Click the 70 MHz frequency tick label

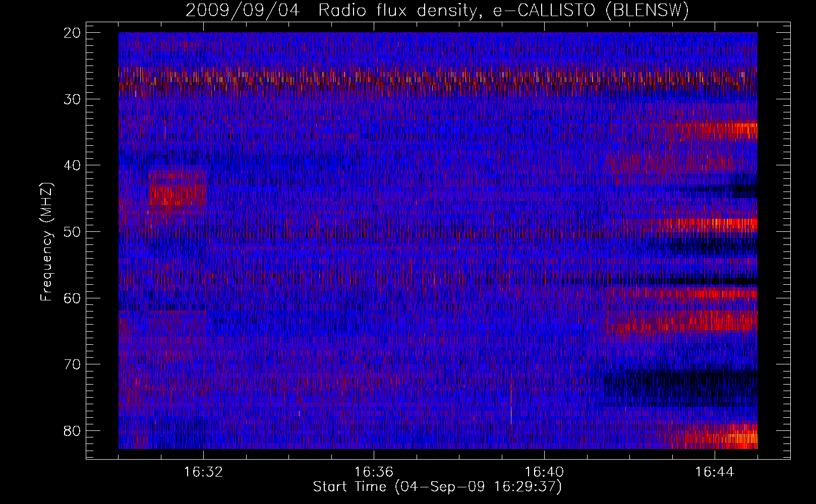(73, 364)
